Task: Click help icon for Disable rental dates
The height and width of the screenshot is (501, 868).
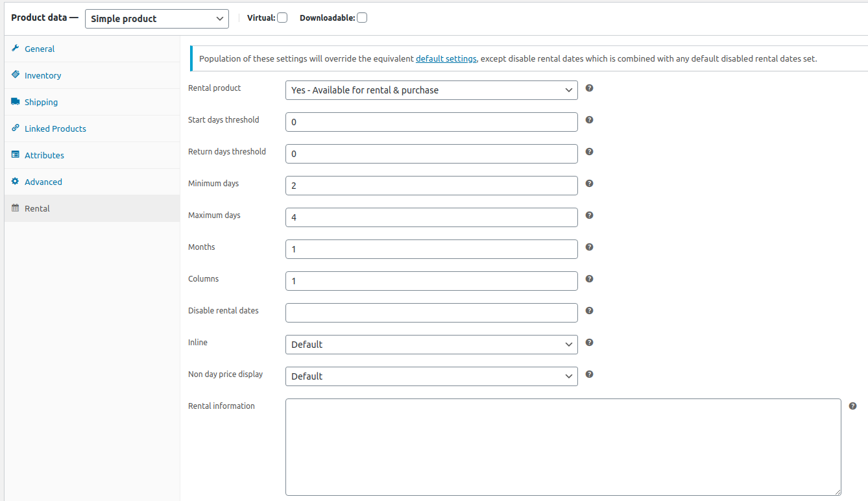Action: [x=589, y=311]
